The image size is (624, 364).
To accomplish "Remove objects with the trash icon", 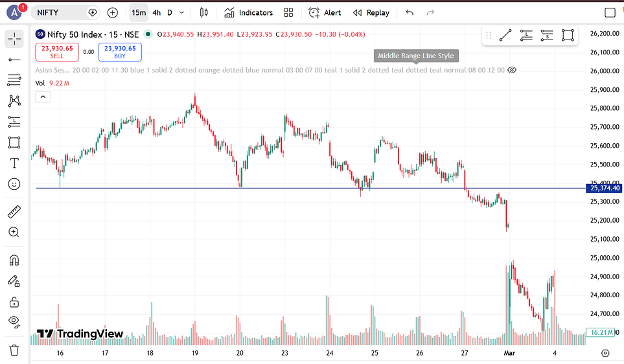I will coord(14,350).
